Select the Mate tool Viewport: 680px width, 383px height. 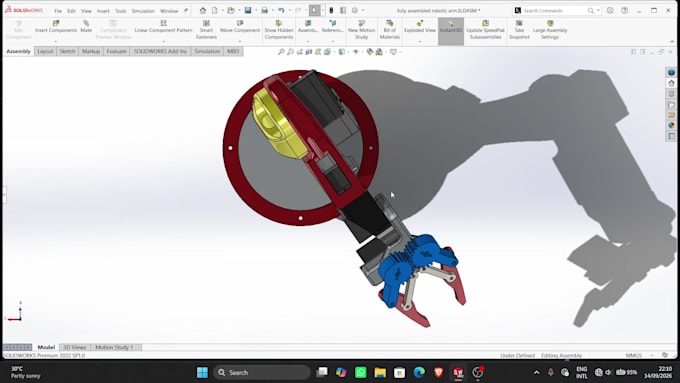[86, 26]
